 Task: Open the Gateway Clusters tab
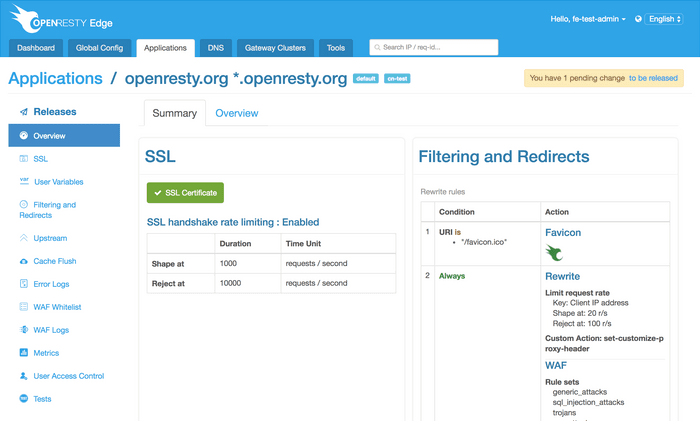tap(275, 48)
